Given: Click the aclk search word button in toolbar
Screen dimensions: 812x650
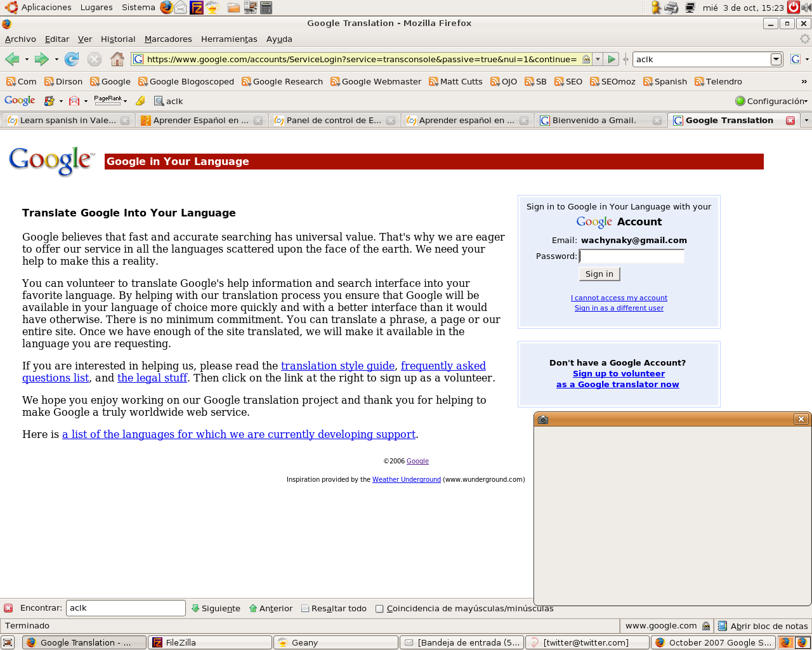Looking at the screenshot, I should click(x=168, y=101).
